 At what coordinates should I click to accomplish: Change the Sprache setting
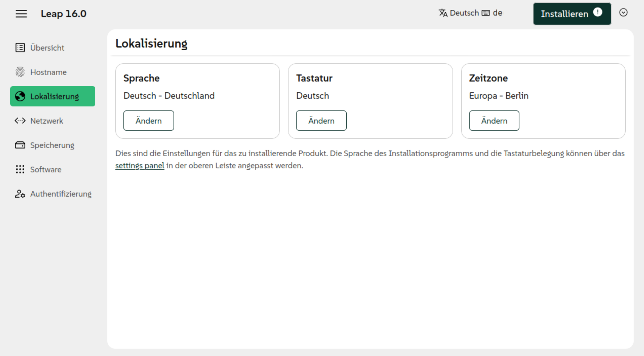[149, 121]
